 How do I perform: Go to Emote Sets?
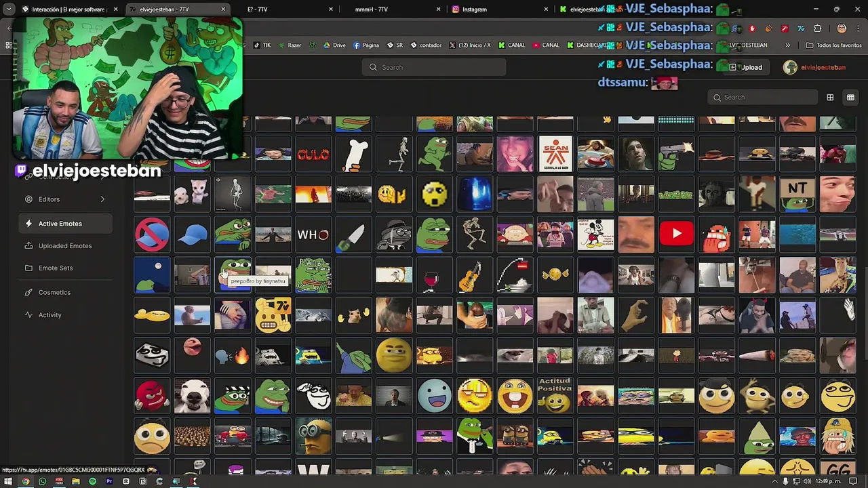[x=65, y=268]
